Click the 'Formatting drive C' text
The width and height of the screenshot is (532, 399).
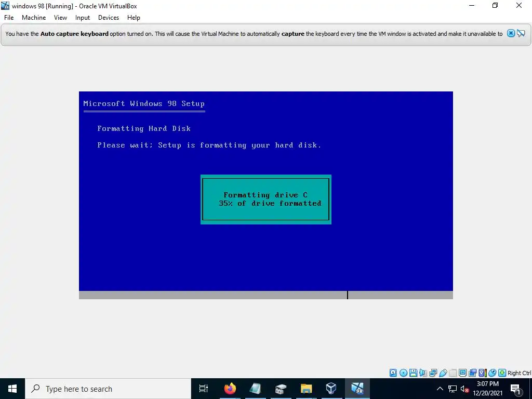(x=265, y=195)
